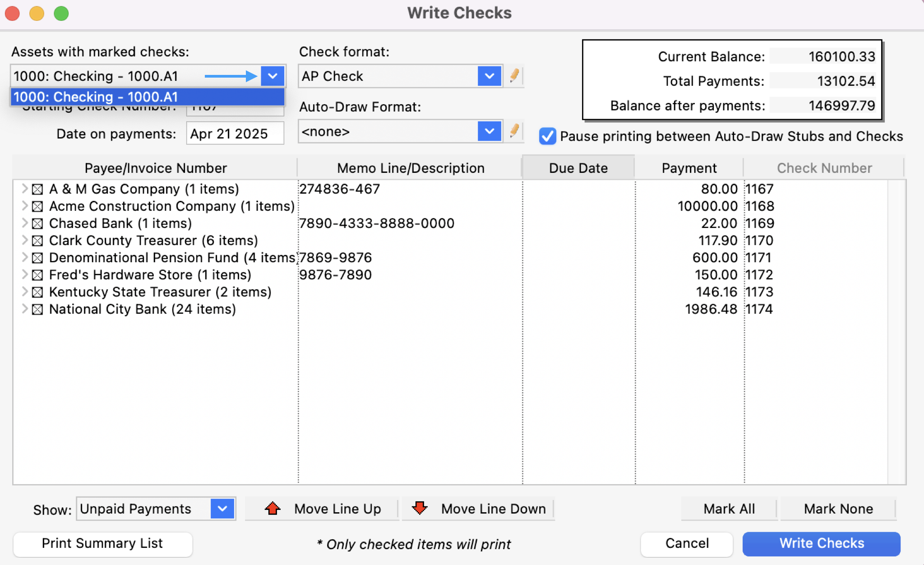Viewport: 924px width, 565px height.
Task: Click pencil edit icon beside AP Check format
Action: 514,76
